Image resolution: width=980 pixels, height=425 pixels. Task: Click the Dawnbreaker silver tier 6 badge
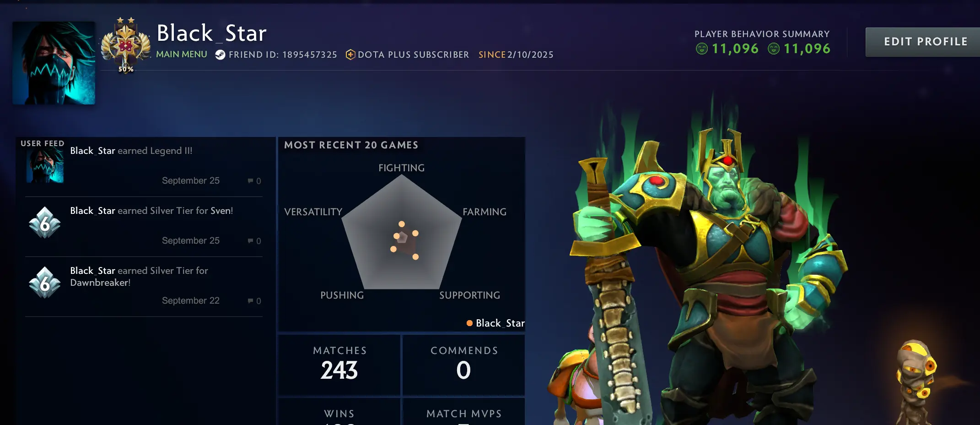(x=44, y=283)
